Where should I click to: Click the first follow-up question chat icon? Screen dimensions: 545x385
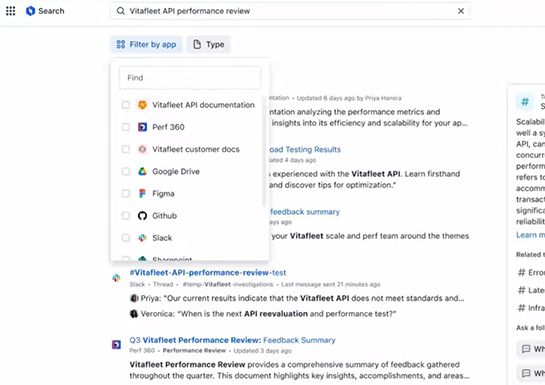click(526, 349)
